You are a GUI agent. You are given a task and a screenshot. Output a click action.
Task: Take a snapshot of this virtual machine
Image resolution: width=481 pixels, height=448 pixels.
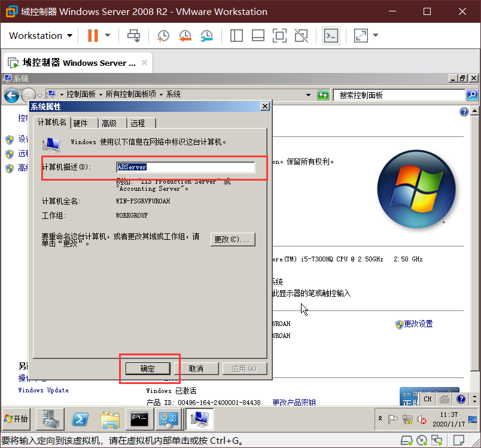[163, 35]
